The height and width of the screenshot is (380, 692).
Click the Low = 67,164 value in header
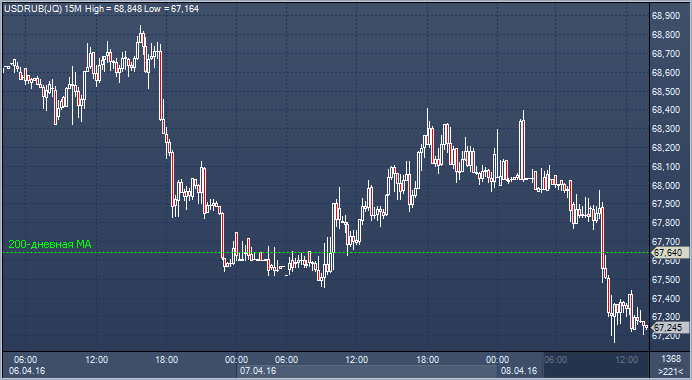[171, 9]
